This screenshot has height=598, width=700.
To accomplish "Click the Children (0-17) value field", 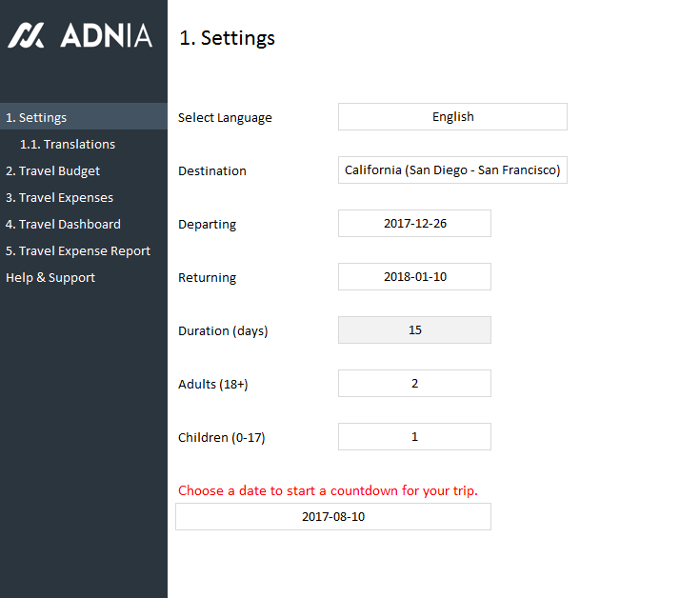I will pyautogui.click(x=414, y=437).
